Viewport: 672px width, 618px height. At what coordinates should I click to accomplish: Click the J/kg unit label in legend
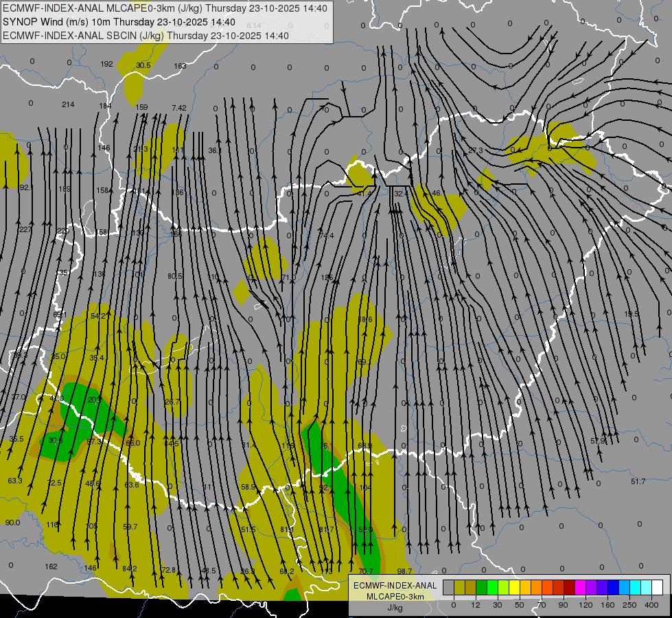click(x=395, y=608)
